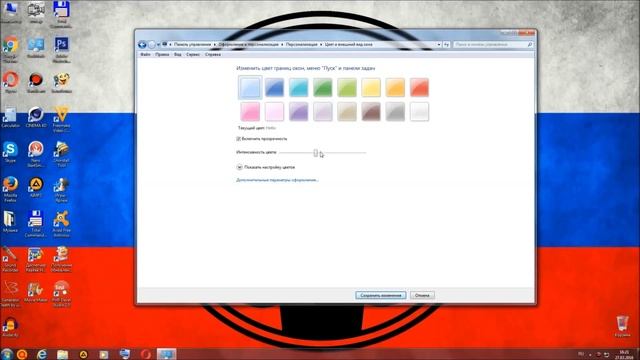
Task: Open Avast Free Antivirus shortcut
Action: tap(61, 224)
